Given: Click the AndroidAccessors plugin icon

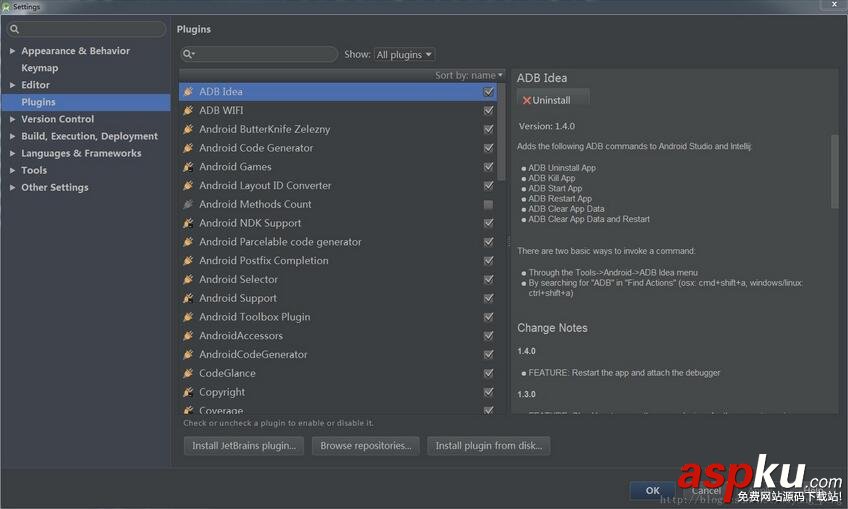Looking at the screenshot, I should pos(188,335).
